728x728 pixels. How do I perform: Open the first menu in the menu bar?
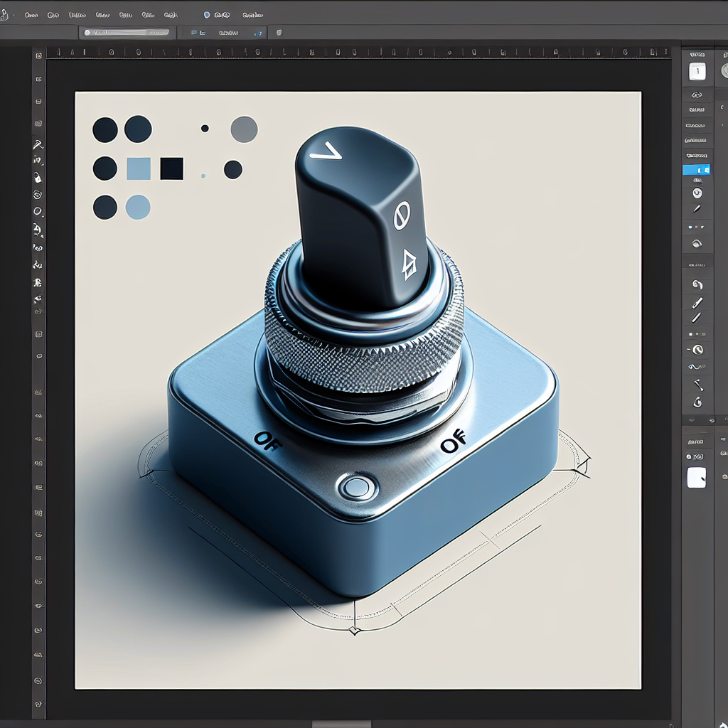(x=31, y=14)
